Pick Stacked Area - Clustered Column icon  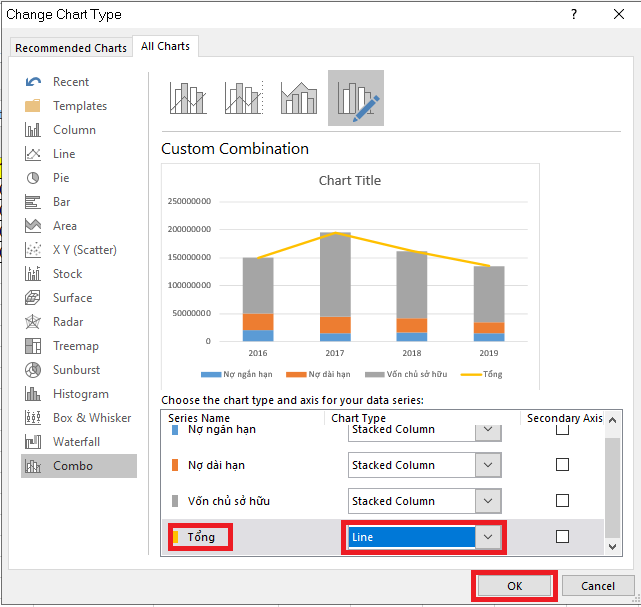point(299,98)
